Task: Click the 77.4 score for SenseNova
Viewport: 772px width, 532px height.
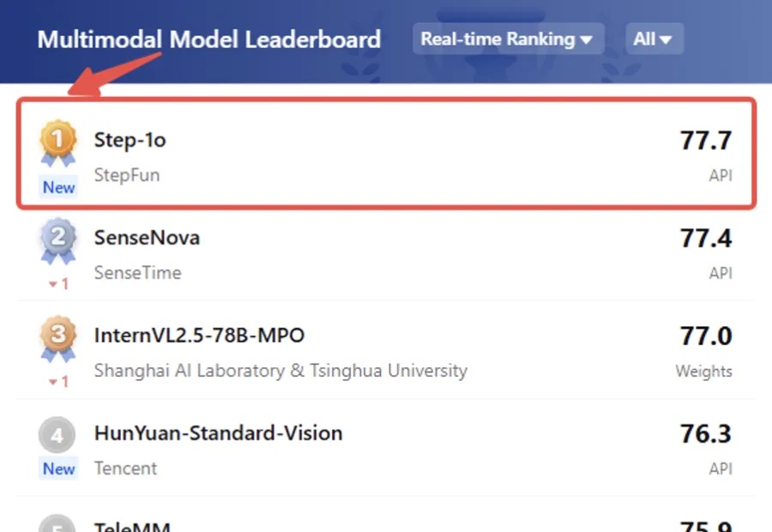Action: pyautogui.click(x=706, y=239)
